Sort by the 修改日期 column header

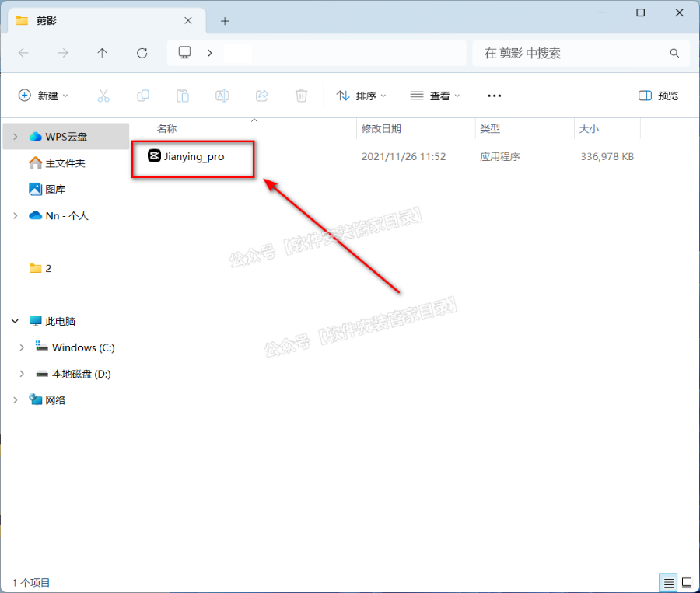(381, 129)
